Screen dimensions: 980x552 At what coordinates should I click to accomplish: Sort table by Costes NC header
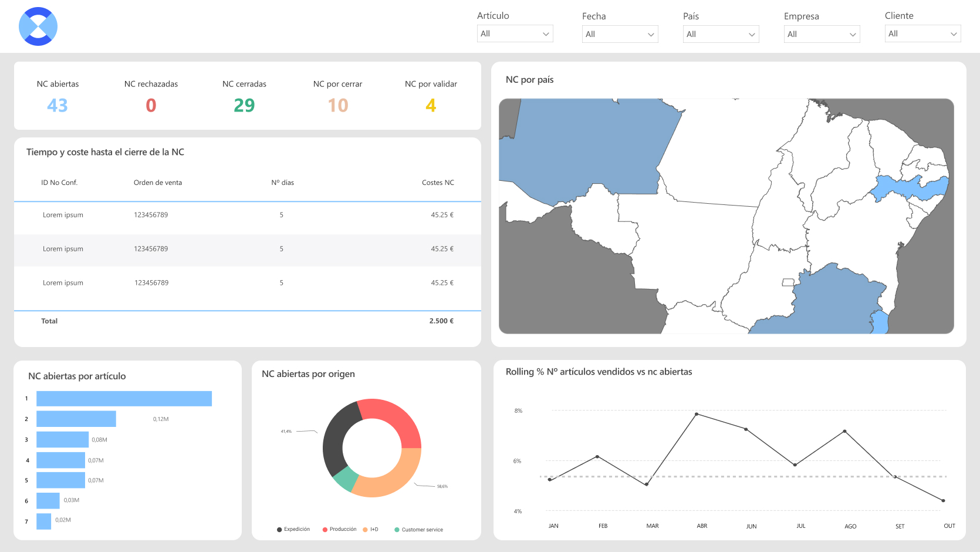(438, 183)
